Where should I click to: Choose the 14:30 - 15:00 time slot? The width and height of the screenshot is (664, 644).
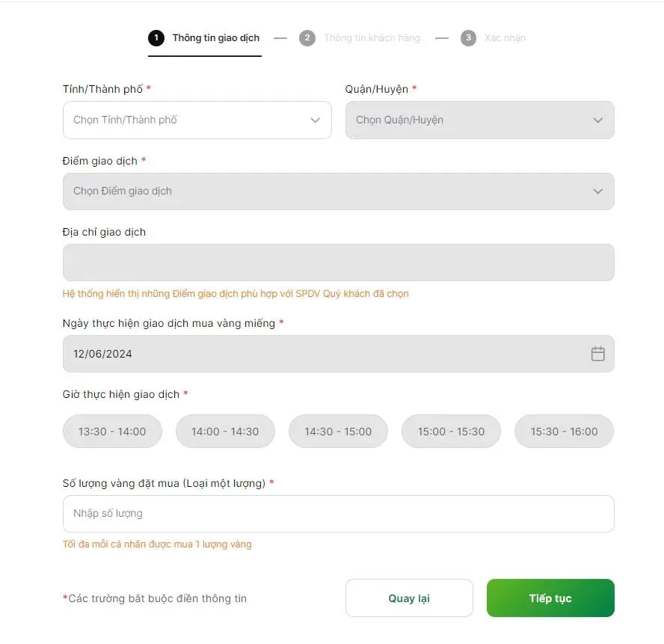(338, 432)
